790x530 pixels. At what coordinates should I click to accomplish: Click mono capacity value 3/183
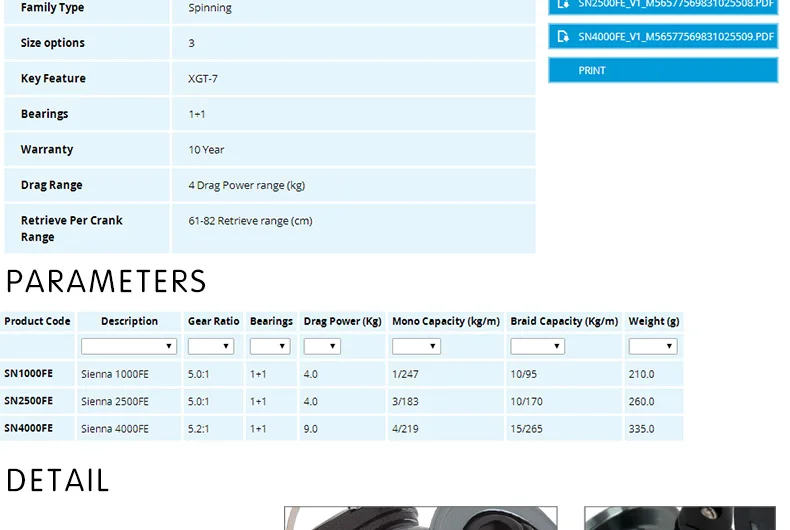pyautogui.click(x=405, y=402)
